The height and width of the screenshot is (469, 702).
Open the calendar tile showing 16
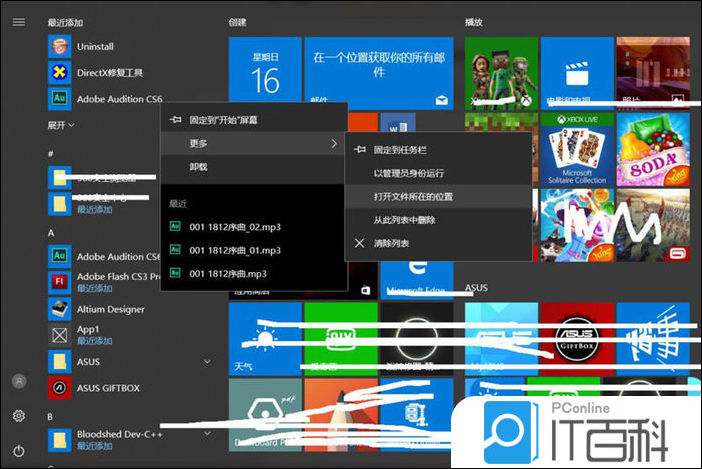[265, 72]
